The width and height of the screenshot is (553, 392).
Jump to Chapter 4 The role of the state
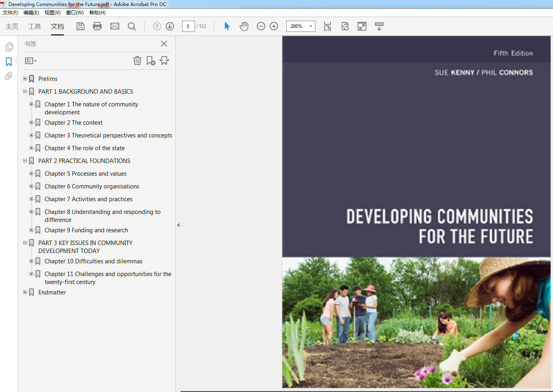click(x=85, y=148)
